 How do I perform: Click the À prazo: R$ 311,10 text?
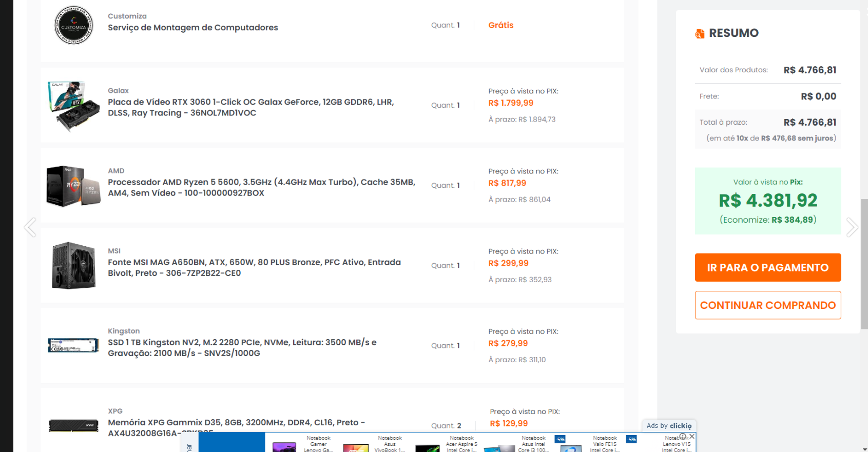[517, 360]
